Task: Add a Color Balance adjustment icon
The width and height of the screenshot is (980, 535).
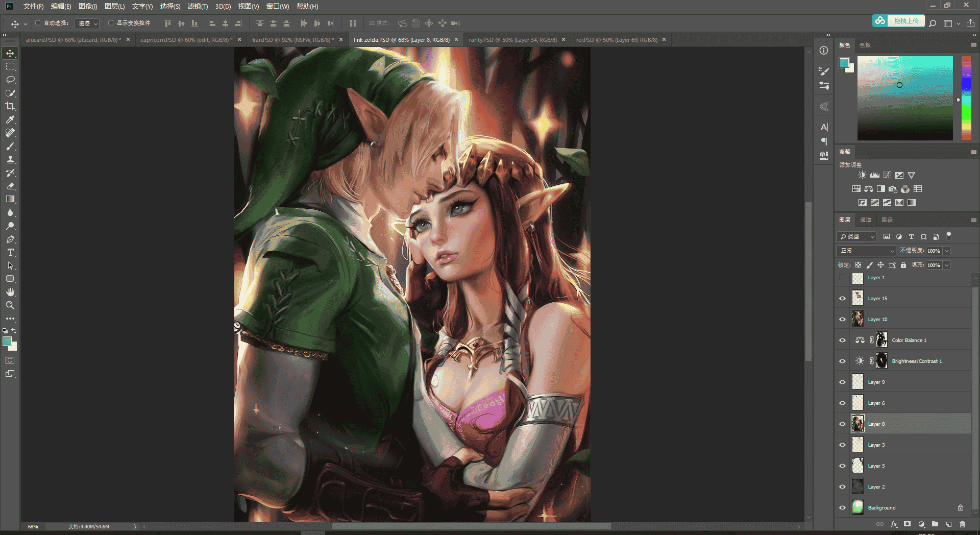Action: pyautogui.click(x=869, y=189)
